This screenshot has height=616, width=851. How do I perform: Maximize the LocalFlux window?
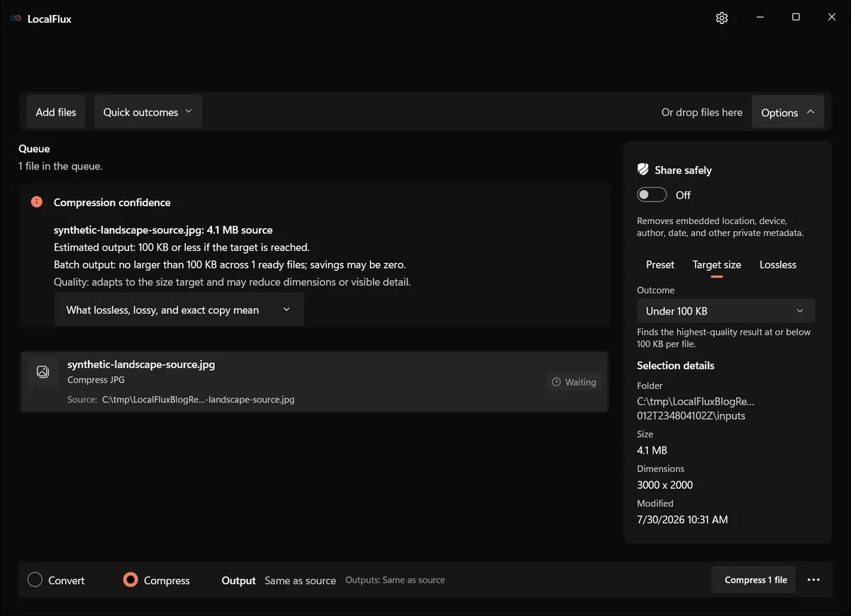(x=796, y=17)
